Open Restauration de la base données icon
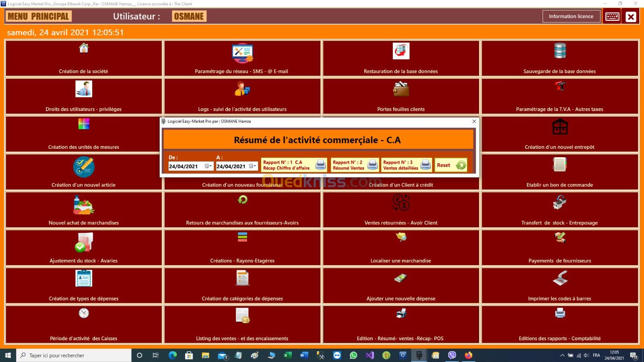 tap(401, 51)
